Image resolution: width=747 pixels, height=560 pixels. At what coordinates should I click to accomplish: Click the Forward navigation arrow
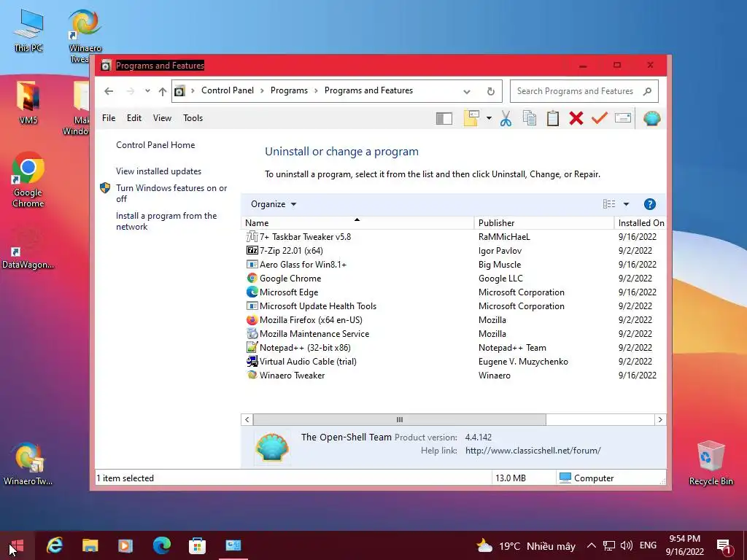(x=131, y=91)
